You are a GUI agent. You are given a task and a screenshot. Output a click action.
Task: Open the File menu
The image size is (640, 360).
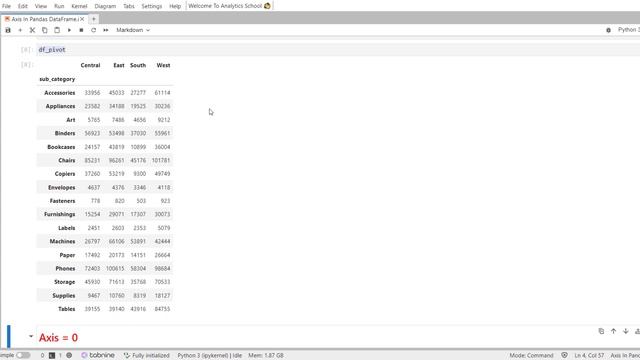[7, 6]
